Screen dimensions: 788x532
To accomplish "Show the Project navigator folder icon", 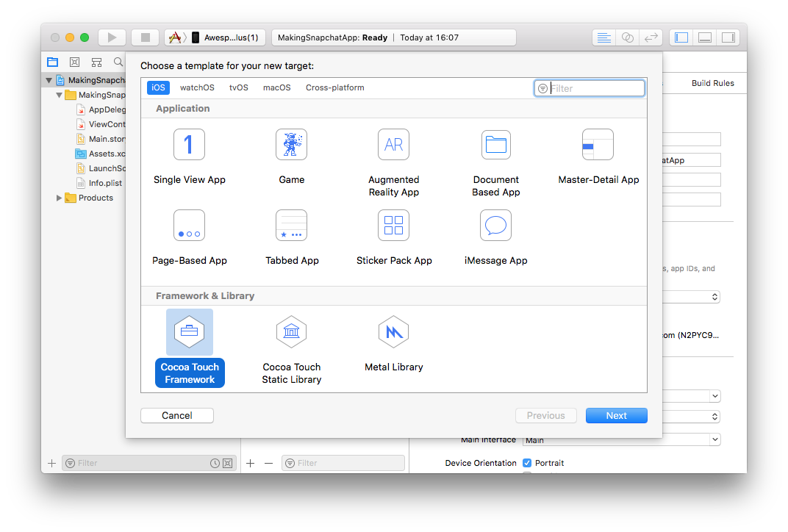I will (53, 62).
